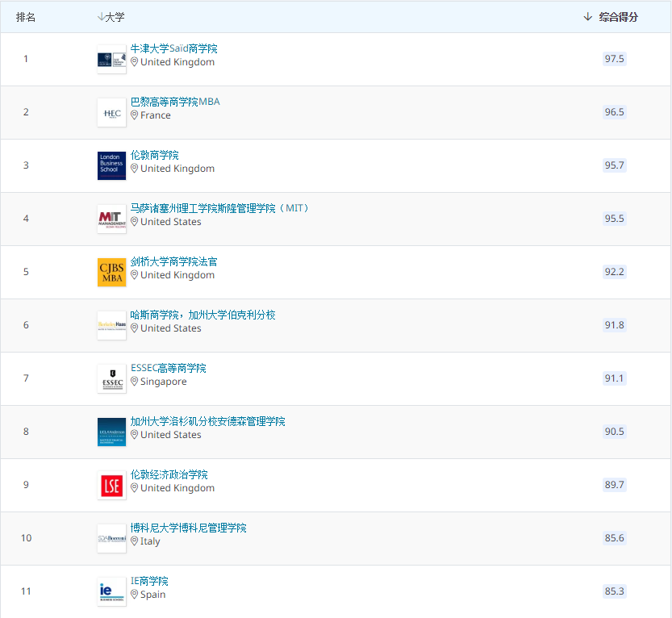Click the HEC Paris logo thumbnail
Screen dimensions: 672x618
112,113
